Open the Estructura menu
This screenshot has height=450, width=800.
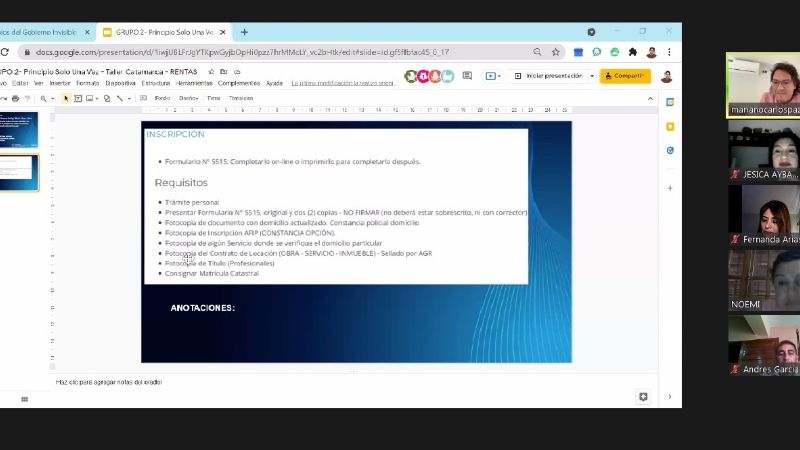(x=156, y=83)
